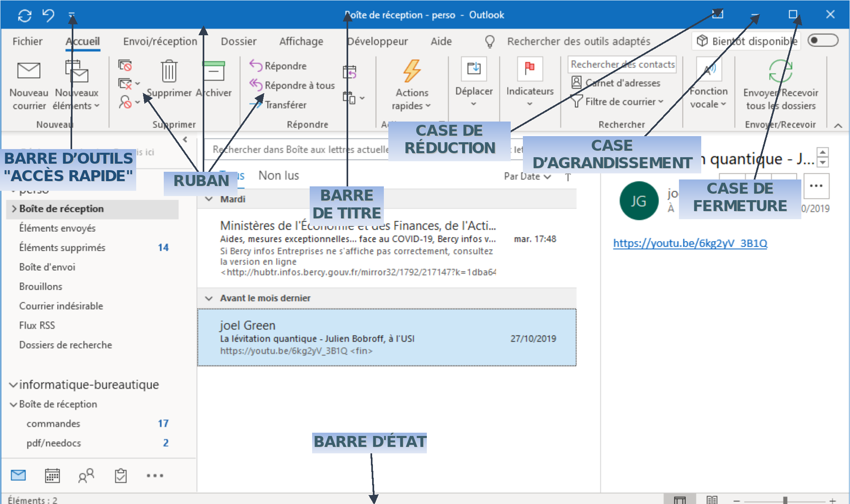This screenshot has width=850, height=504.
Task: Click navigation more options ellipsis
Action: pos(155,475)
